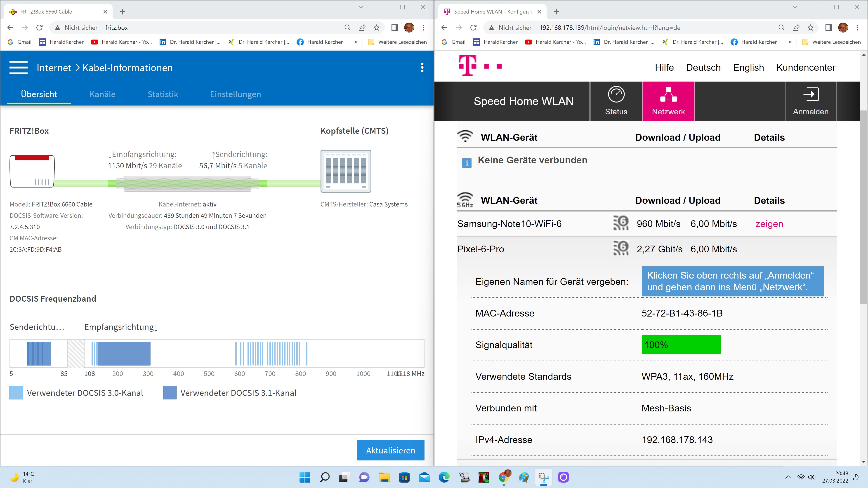
Task: Open the FRITZ!Box hamburger menu
Action: (x=18, y=67)
